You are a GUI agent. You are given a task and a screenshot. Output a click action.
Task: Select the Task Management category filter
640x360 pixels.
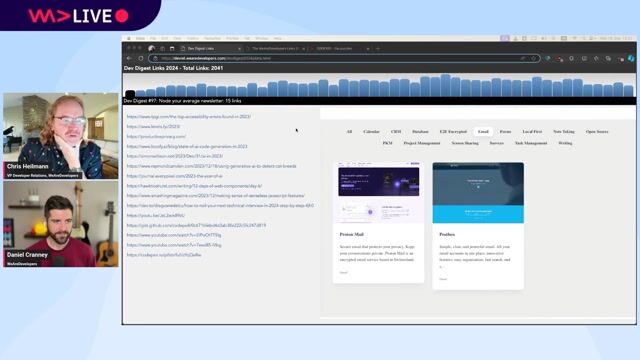(x=531, y=143)
